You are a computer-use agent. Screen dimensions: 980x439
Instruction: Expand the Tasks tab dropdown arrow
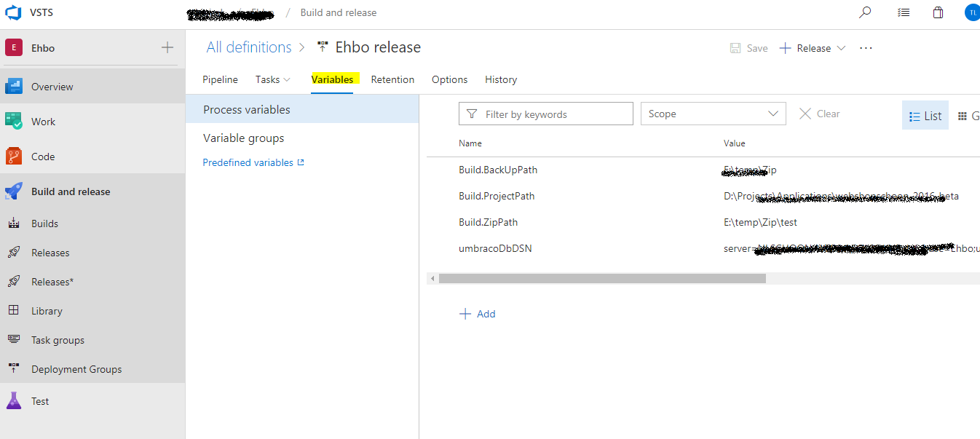click(287, 79)
